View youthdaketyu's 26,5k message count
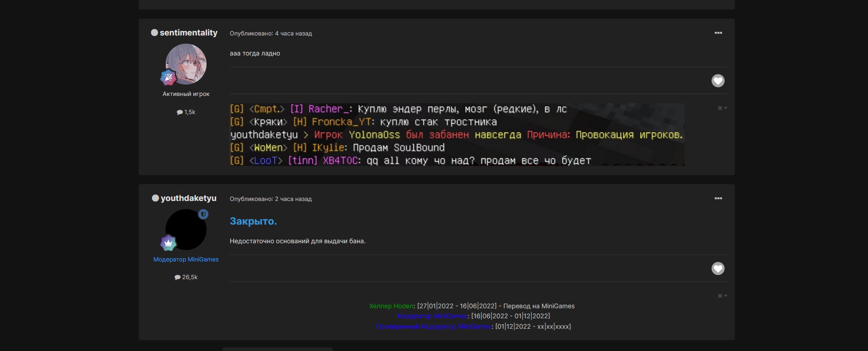Image resolution: width=868 pixels, height=351 pixels. [x=186, y=277]
